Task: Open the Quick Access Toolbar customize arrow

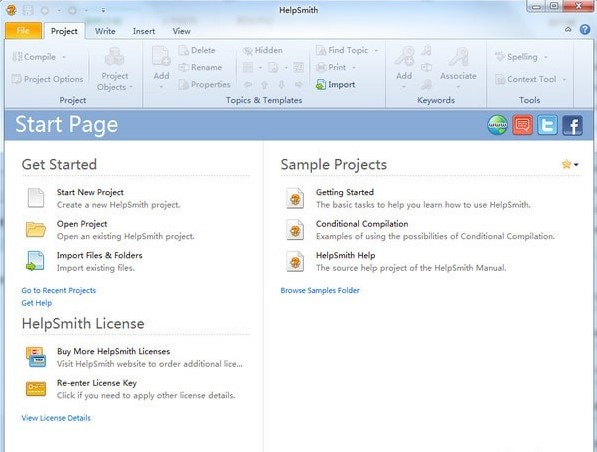Action: [x=103, y=10]
